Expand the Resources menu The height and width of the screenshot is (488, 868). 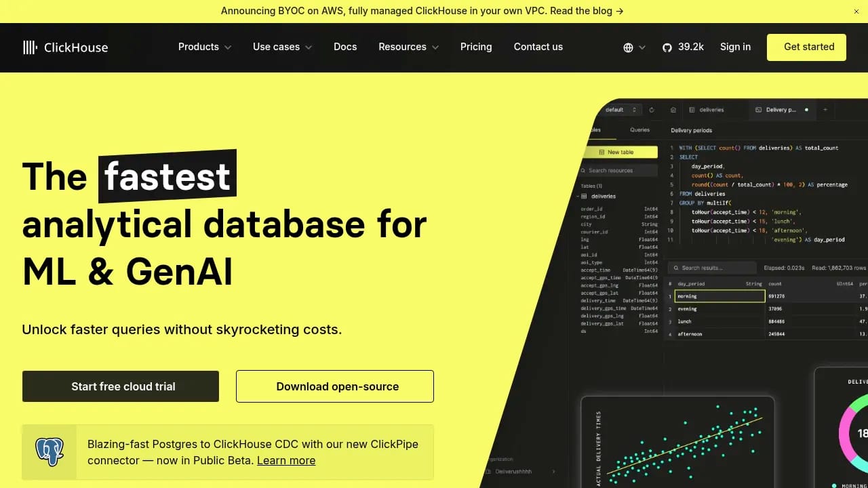tap(408, 47)
